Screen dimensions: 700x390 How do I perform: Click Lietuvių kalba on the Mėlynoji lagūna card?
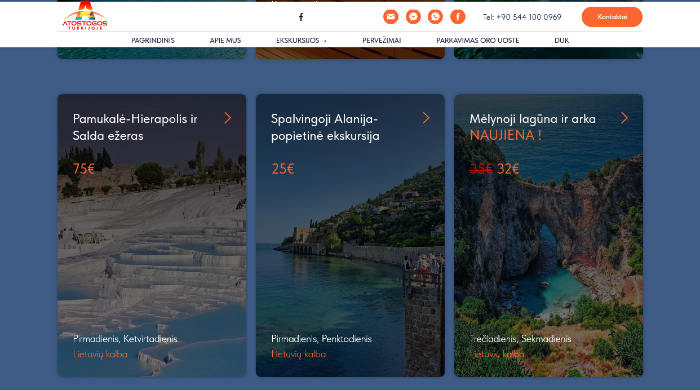click(497, 354)
